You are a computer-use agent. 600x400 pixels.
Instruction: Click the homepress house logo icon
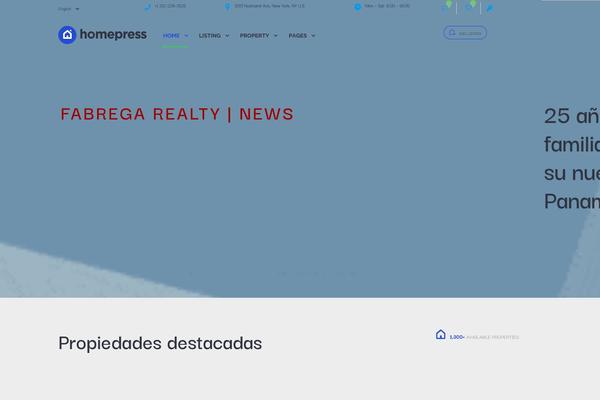(x=67, y=35)
